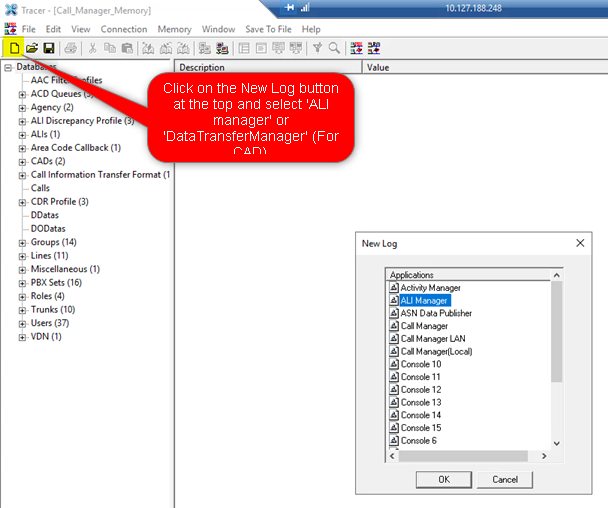Open the View menu
The width and height of the screenshot is (608, 508).
click(81, 29)
